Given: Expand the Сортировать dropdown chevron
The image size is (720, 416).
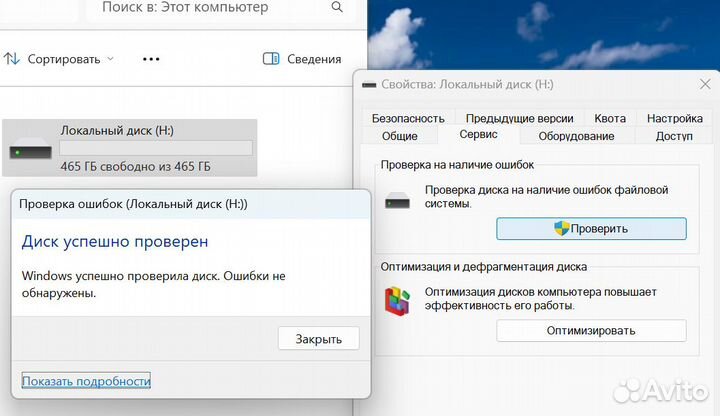Looking at the screenshot, I should (x=110, y=59).
